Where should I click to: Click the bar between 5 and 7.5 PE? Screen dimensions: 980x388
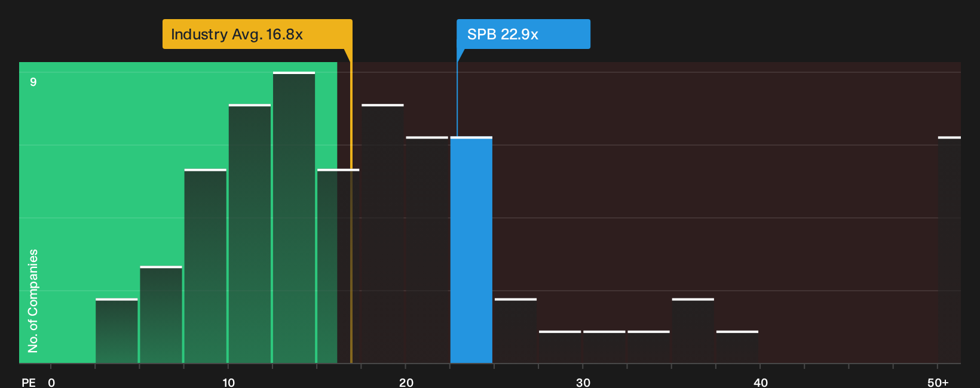pos(161,315)
